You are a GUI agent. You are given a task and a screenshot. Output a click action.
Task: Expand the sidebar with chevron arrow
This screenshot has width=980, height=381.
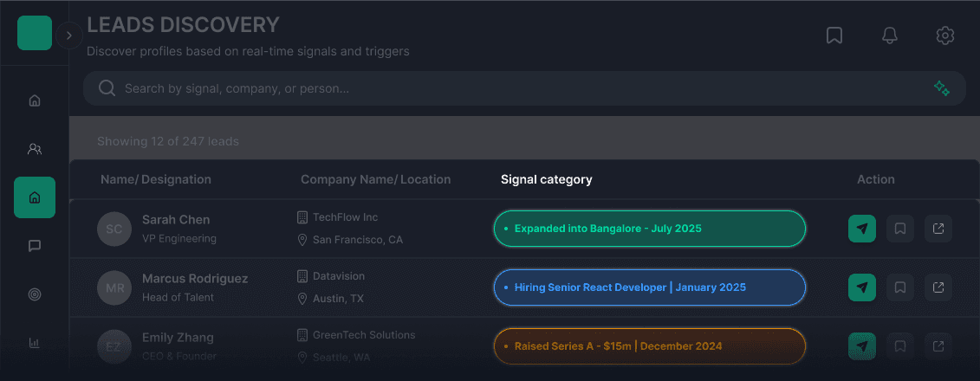tap(69, 36)
